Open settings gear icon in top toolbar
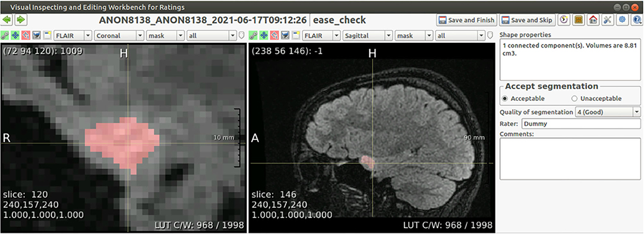 622,20
